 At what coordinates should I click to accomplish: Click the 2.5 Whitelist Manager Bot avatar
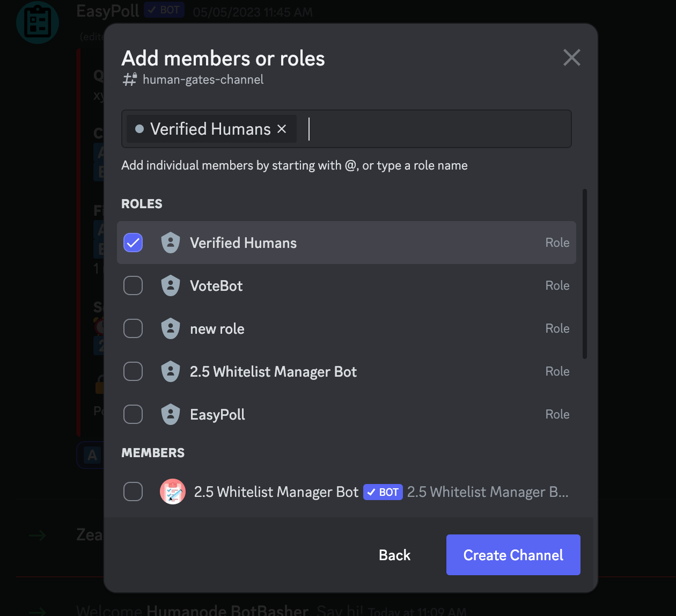click(173, 492)
